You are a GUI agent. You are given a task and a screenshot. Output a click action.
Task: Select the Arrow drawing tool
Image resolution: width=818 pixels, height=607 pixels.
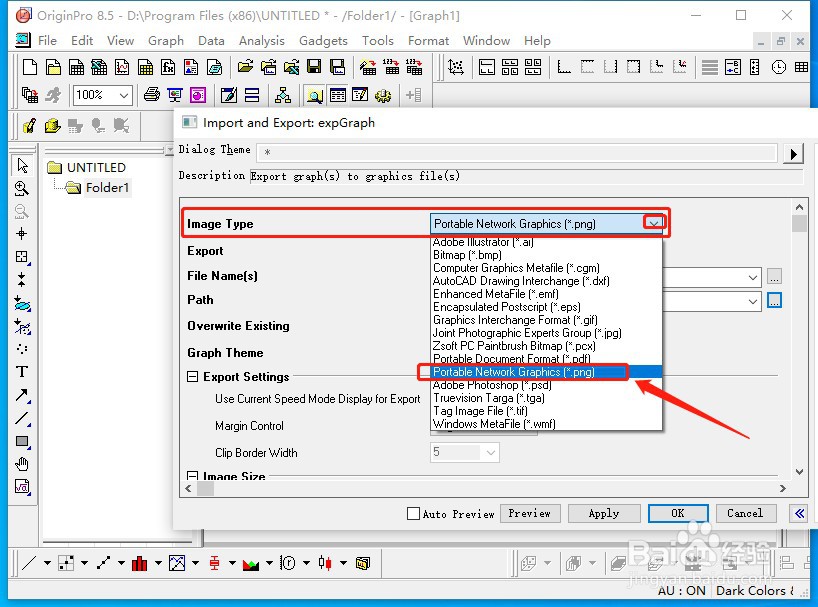[x=21, y=395]
